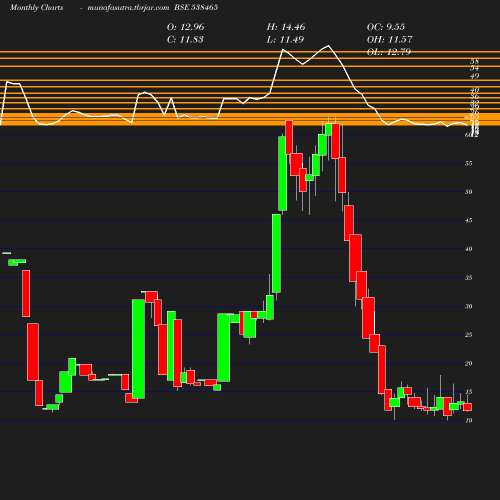Click the price axis label '50'
The width and height of the screenshot is (500, 500).
[468, 192]
